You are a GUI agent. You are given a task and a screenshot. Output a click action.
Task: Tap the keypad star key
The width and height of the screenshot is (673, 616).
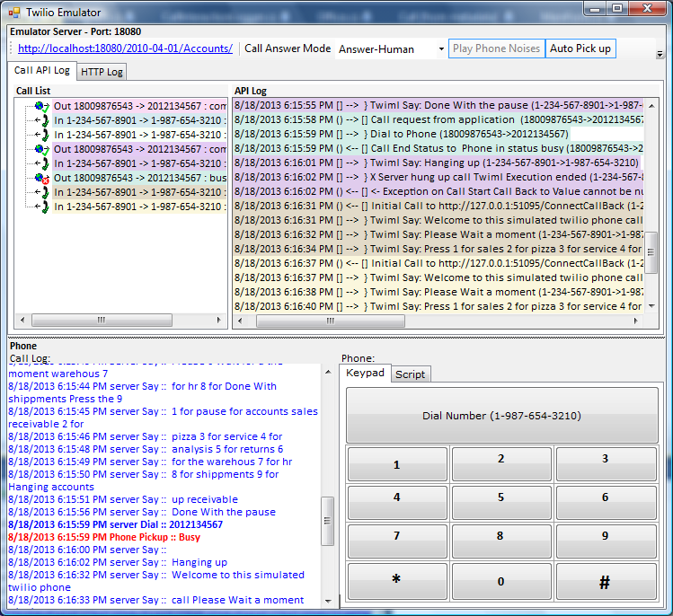[397, 581]
